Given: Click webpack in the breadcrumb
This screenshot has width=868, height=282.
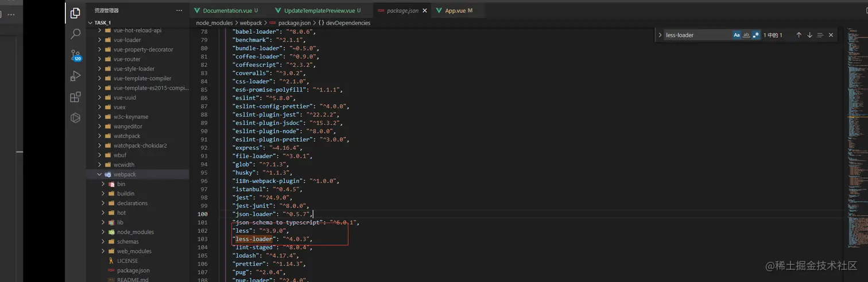Looking at the screenshot, I should [251, 23].
